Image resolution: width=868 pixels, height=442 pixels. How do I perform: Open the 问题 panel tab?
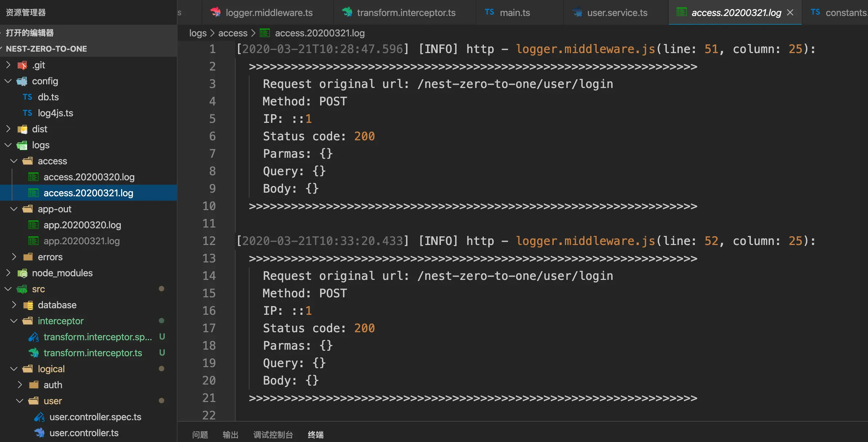pos(200,435)
